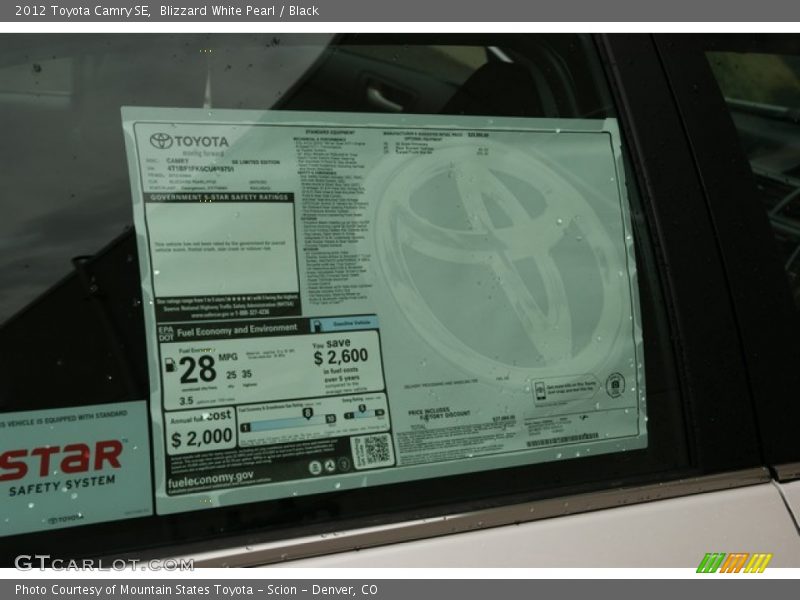Image resolution: width=800 pixels, height=600 pixels.
Task: Open the fueleconomy.gov link
Action: 209,477
